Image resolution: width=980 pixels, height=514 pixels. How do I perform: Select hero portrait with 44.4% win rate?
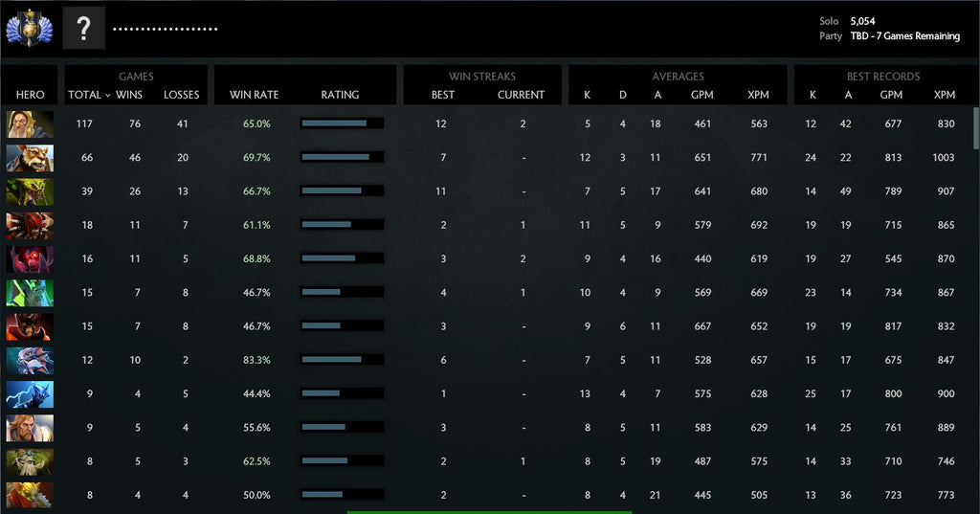(x=30, y=393)
